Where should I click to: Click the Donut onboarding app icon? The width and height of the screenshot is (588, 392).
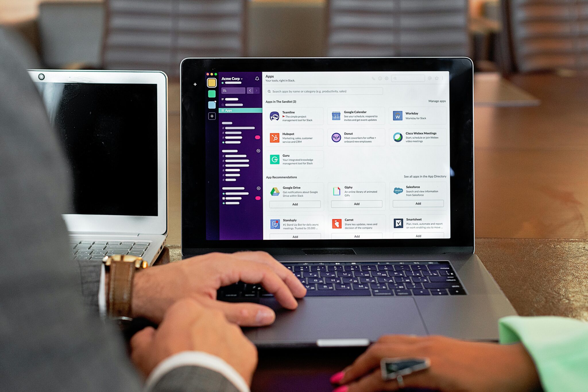pos(337,137)
